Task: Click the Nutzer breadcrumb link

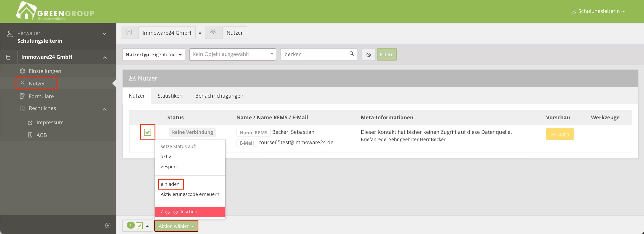Action: [x=235, y=33]
